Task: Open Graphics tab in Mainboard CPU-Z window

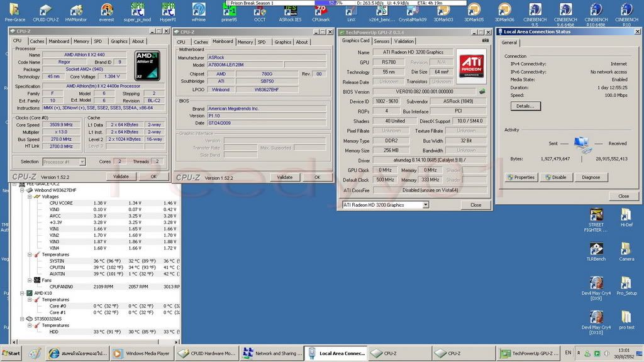Action: pos(282,42)
